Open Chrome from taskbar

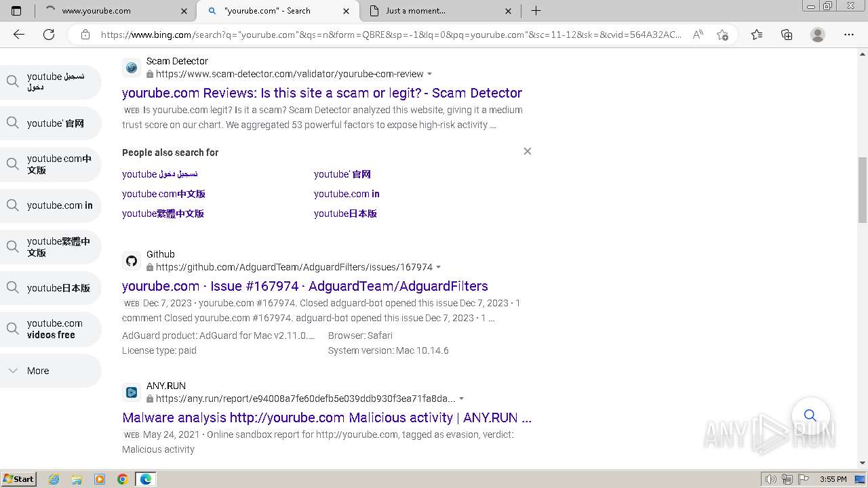click(123, 479)
